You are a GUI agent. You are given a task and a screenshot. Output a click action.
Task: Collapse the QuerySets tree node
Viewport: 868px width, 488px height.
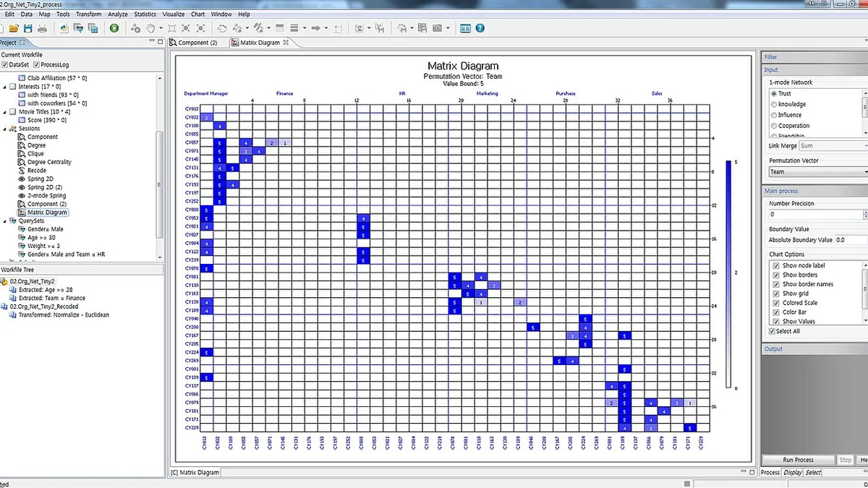pos(5,221)
